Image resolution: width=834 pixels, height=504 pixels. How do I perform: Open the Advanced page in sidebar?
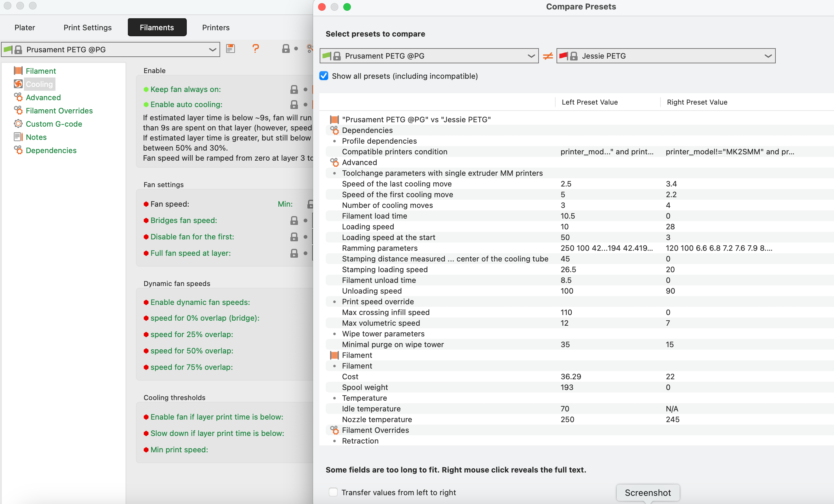(x=43, y=97)
